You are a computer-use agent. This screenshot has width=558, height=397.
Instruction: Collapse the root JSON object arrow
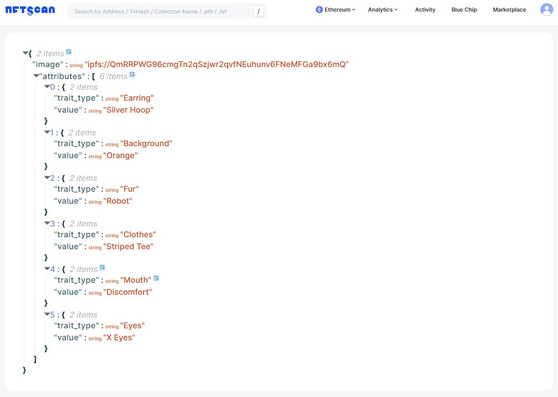pos(26,53)
